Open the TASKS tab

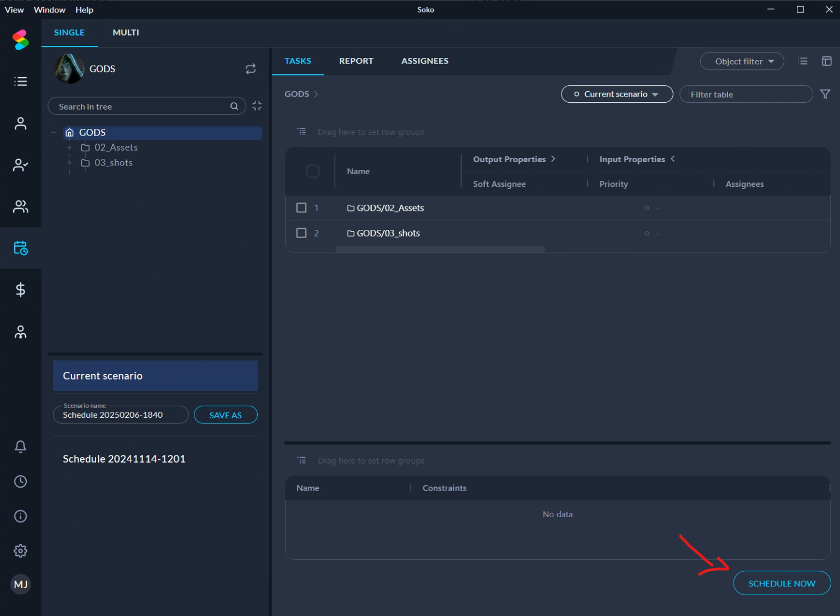298,61
